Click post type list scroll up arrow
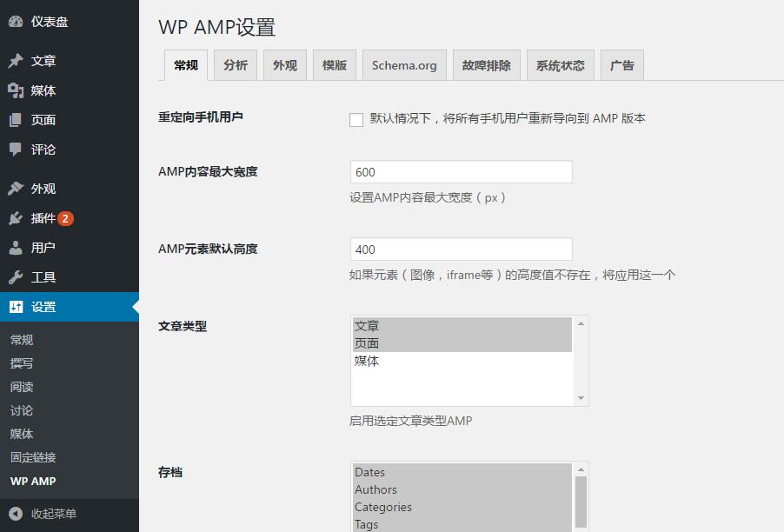The width and height of the screenshot is (784, 532). coord(581,323)
